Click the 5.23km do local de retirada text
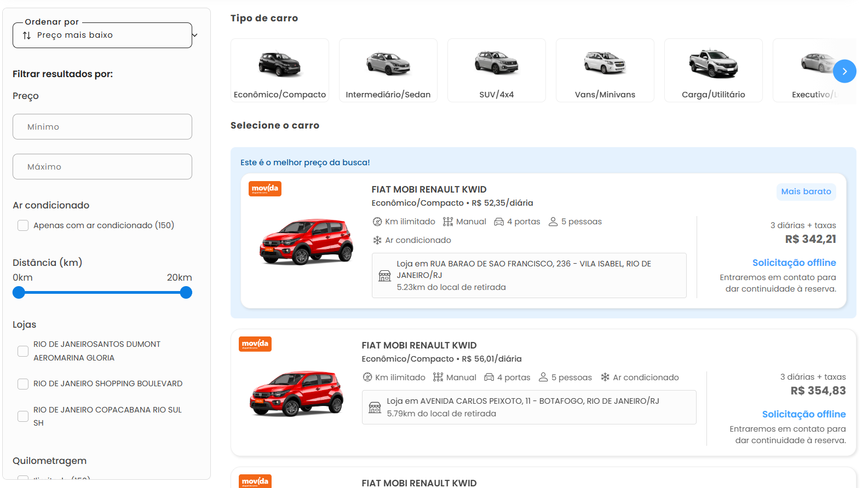The image size is (868, 488). [451, 287]
